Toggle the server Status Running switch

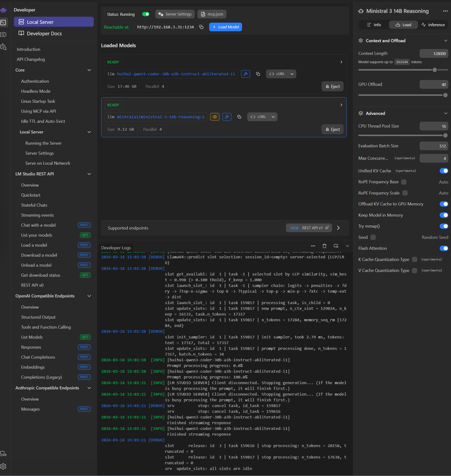(x=146, y=14)
